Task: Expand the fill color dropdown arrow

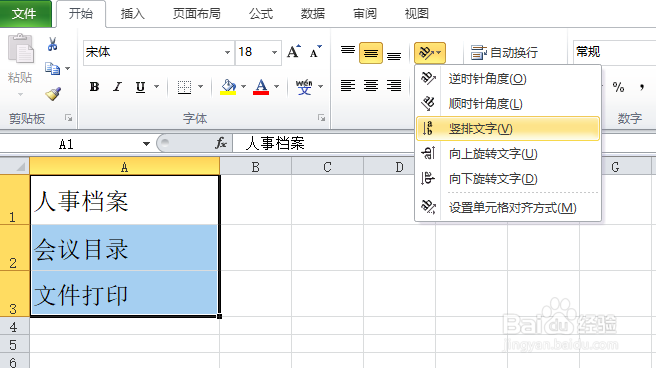Action: [243, 87]
